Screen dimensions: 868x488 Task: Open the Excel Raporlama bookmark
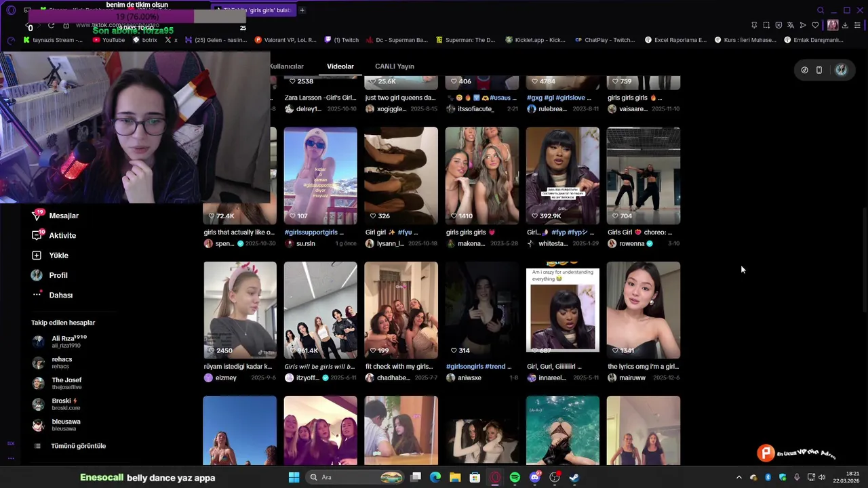675,40
